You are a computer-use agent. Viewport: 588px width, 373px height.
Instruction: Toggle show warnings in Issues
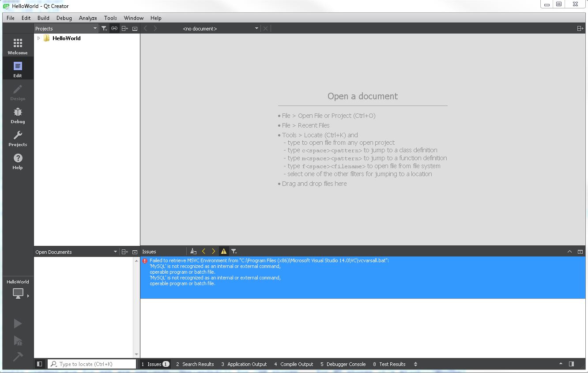click(224, 252)
